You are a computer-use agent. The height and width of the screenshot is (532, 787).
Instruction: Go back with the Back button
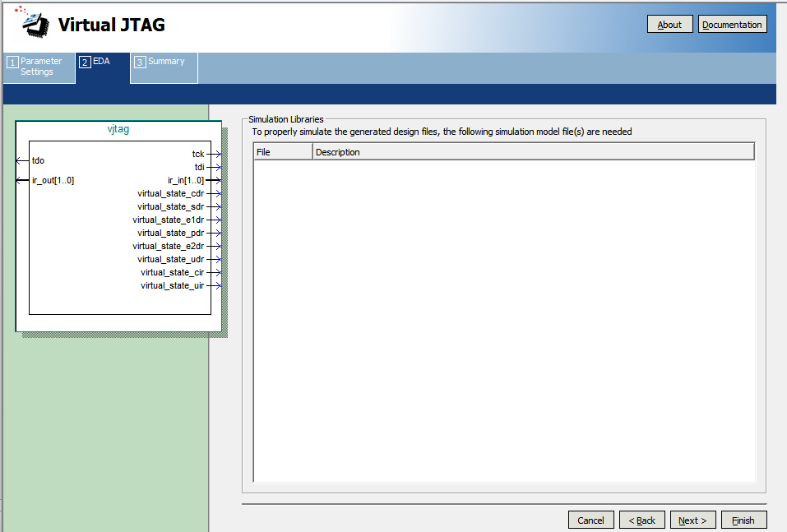pyautogui.click(x=642, y=520)
